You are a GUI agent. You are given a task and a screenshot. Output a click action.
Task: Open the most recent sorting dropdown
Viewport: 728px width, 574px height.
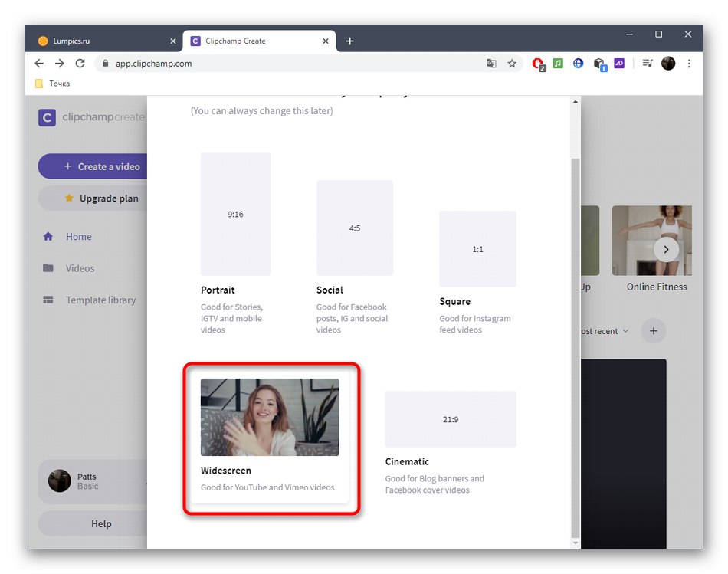click(x=605, y=331)
